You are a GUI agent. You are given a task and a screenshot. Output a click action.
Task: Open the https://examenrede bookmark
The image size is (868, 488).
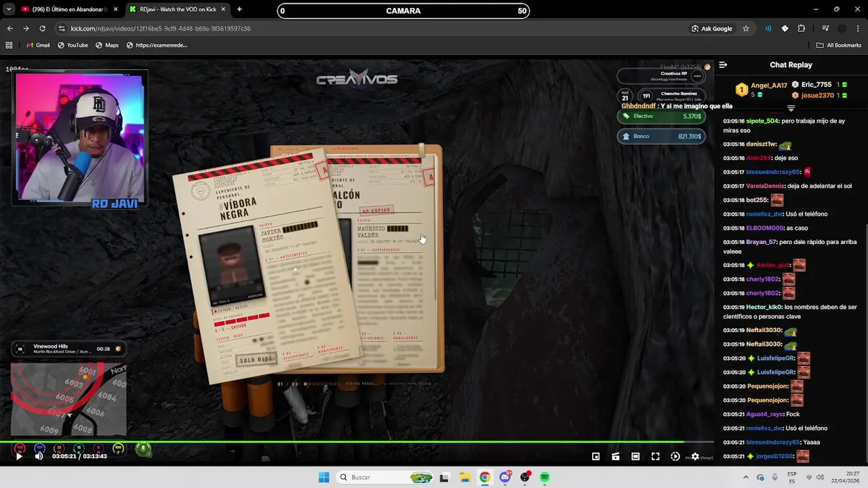[157, 45]
